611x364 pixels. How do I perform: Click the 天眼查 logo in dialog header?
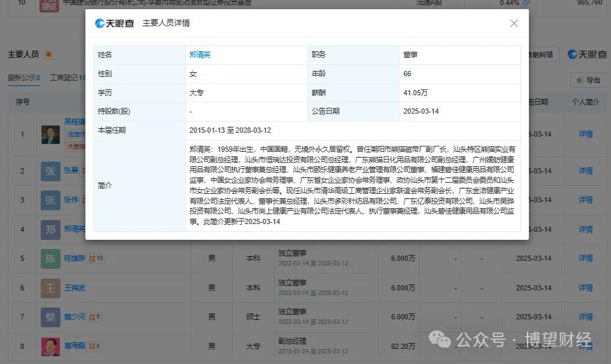[114, 24]
